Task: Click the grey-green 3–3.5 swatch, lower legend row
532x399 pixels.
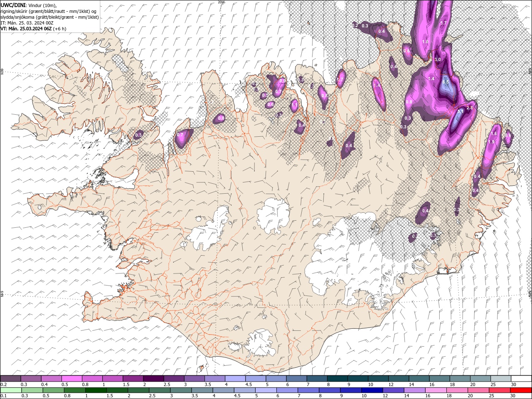Action: pyautogui.click(x=181, y=390)
